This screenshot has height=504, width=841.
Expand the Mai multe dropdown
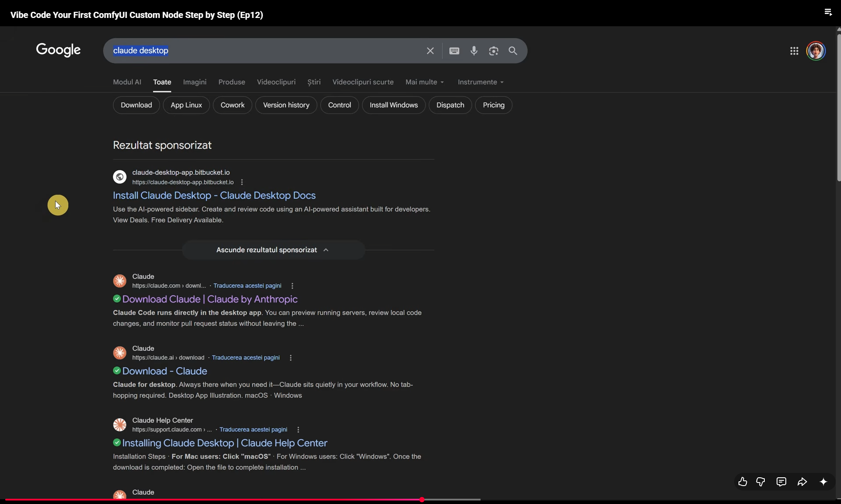[424, 82]
